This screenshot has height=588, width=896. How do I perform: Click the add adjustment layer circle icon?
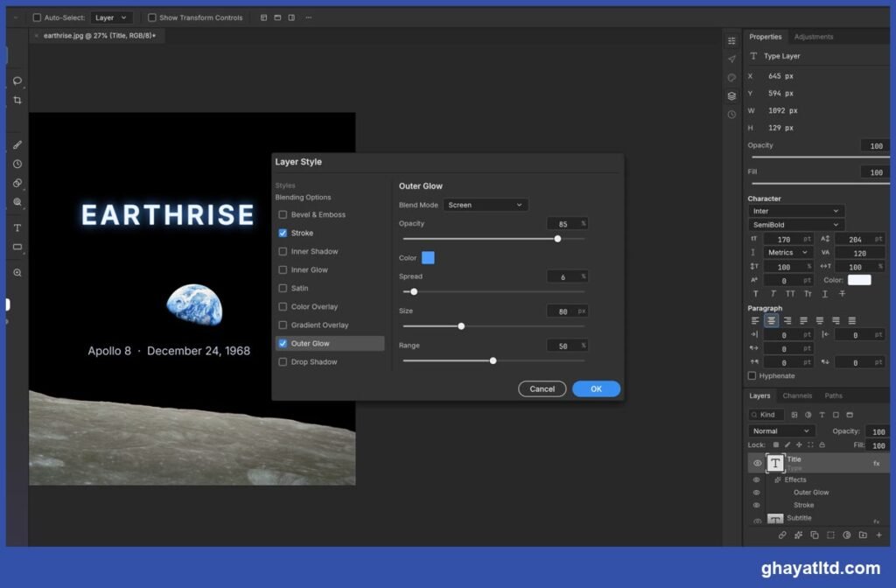click(x=847, y=535)
